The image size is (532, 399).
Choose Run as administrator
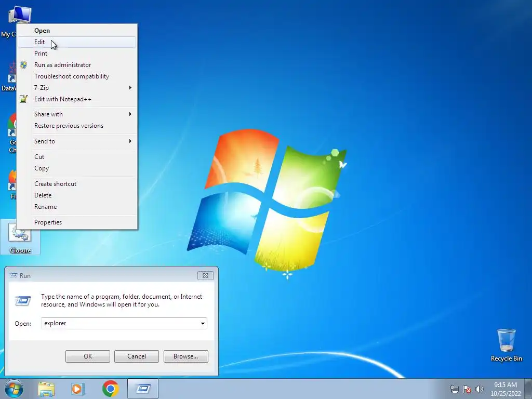(77, 65)
